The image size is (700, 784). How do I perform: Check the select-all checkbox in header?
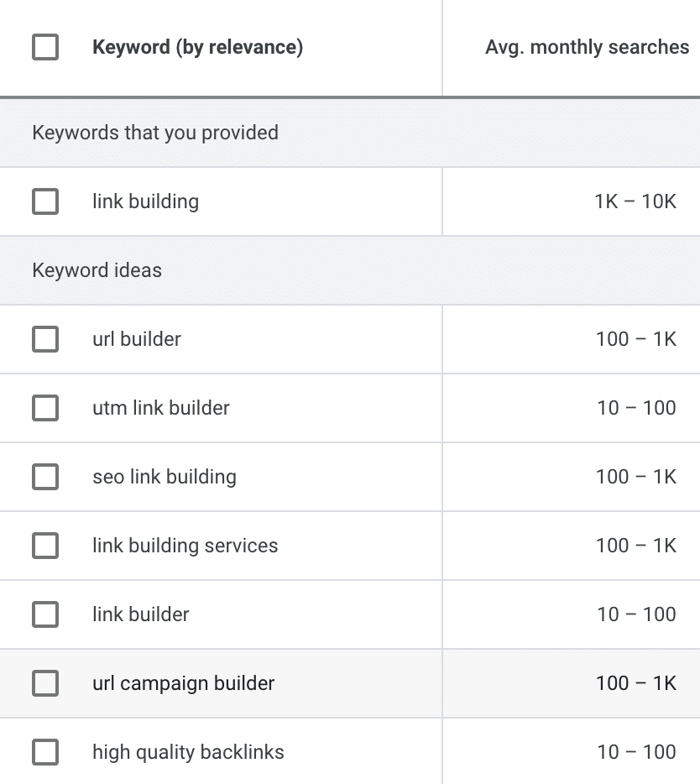coord(45,47)
